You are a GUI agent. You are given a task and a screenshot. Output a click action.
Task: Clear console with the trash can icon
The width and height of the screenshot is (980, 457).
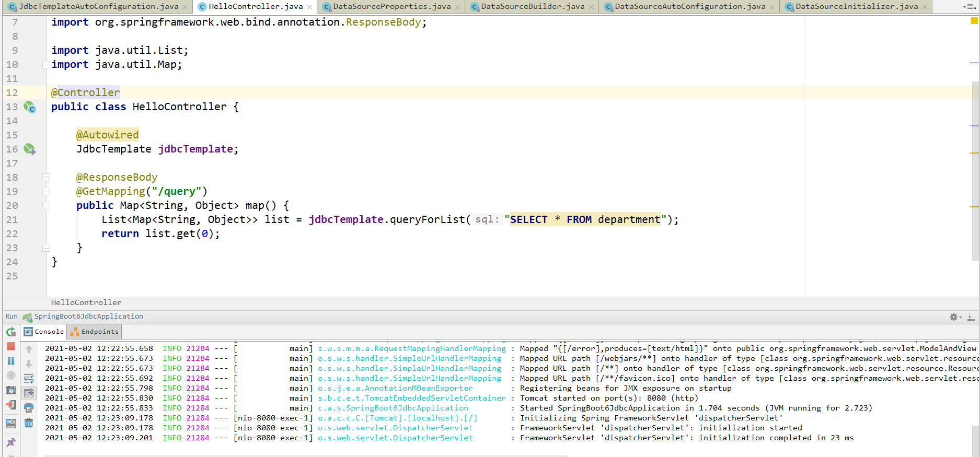pos(29,423)
